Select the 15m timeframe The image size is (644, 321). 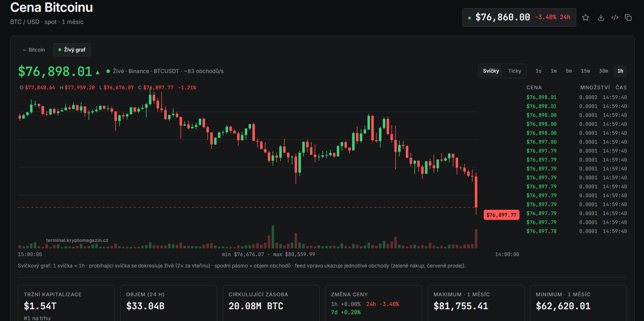pyautogui.click(x=586, y=71)
